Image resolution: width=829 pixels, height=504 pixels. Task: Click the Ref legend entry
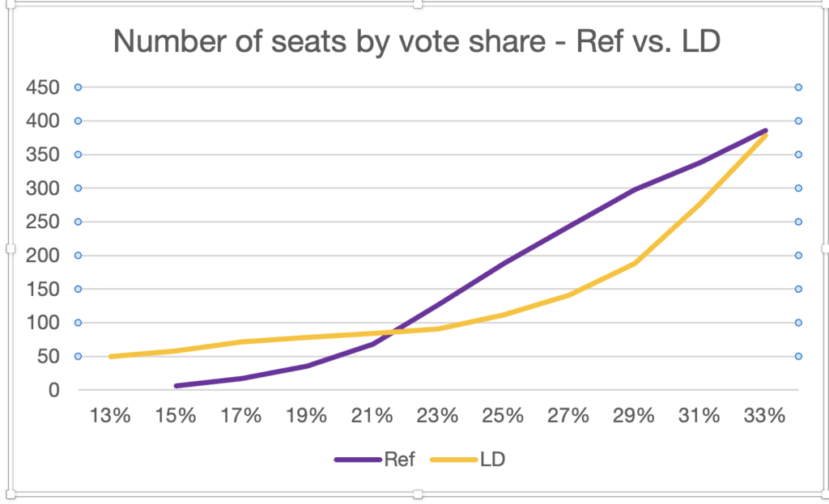click(399, 460)
